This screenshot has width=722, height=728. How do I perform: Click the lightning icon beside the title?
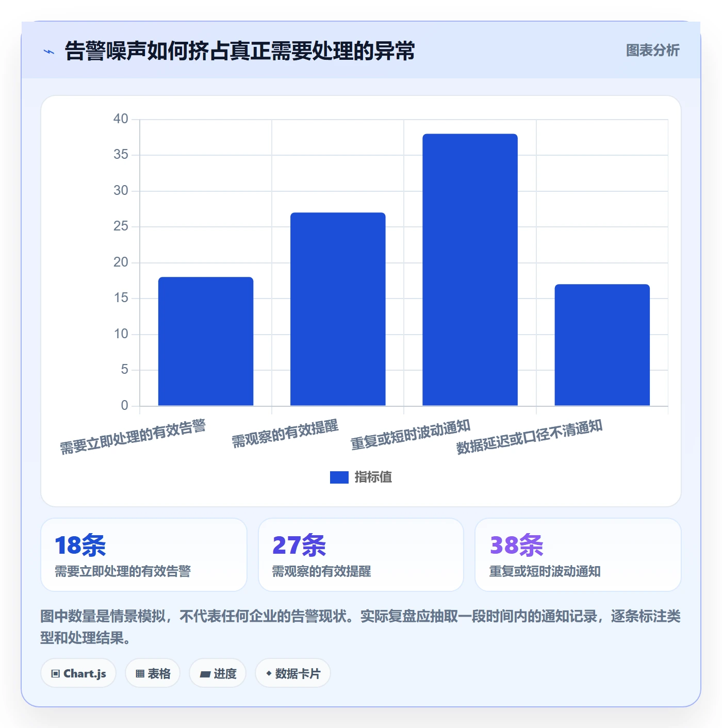click(49, 52)
